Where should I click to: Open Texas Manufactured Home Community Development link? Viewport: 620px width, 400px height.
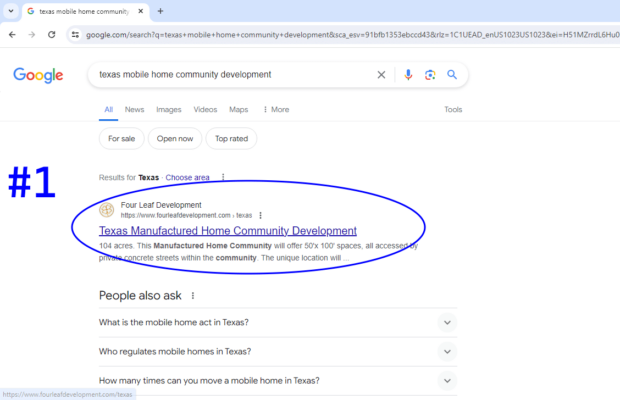(227, 231)
